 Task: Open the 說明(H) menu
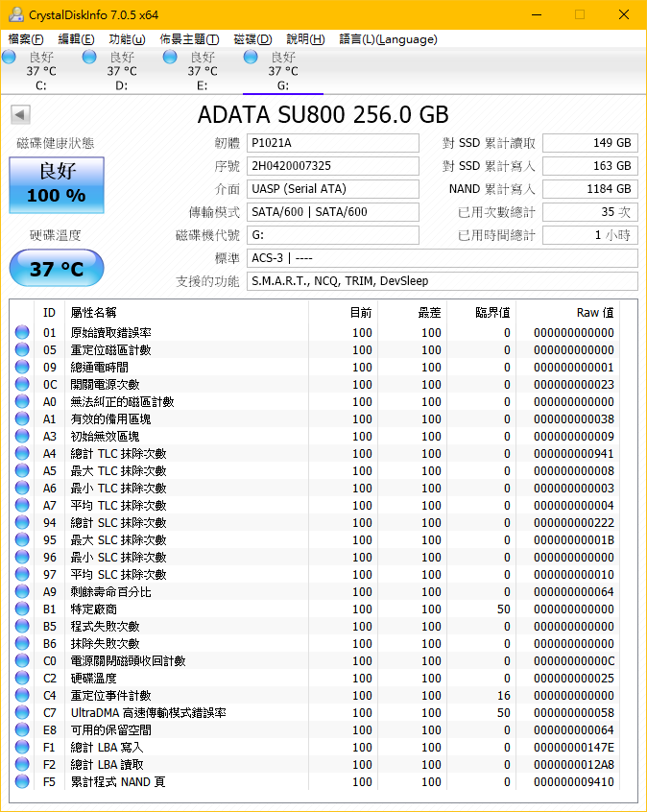(305, 39)
